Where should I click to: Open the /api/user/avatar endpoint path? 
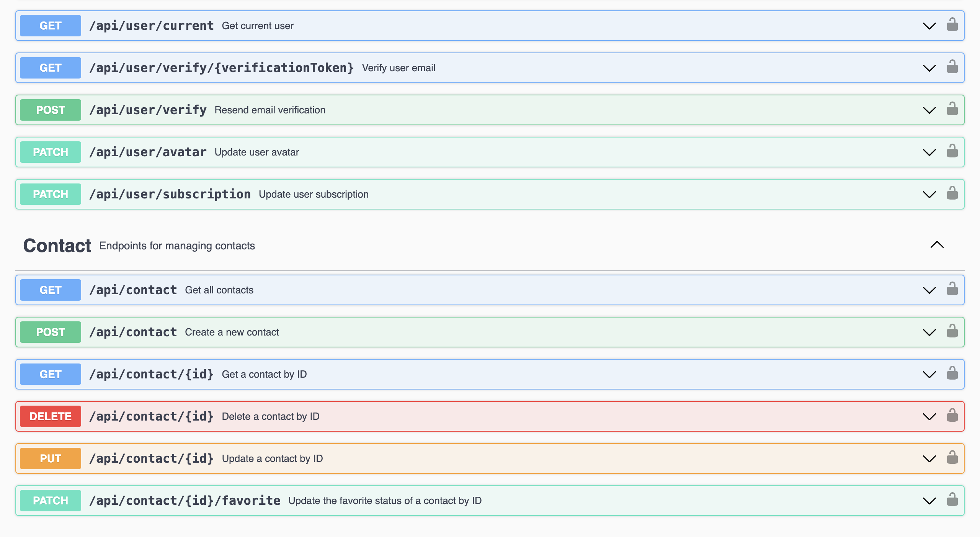tap(148, 152)
